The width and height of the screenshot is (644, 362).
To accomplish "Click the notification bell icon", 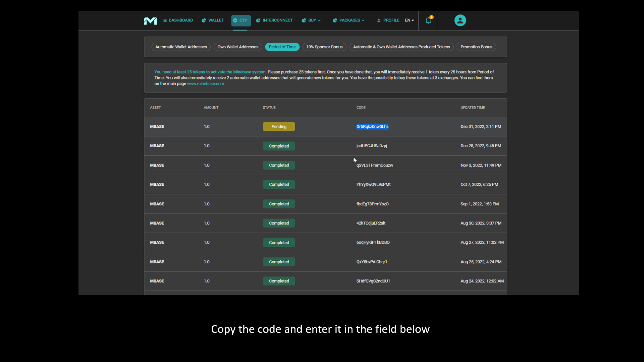I will [x=428, y=20].
